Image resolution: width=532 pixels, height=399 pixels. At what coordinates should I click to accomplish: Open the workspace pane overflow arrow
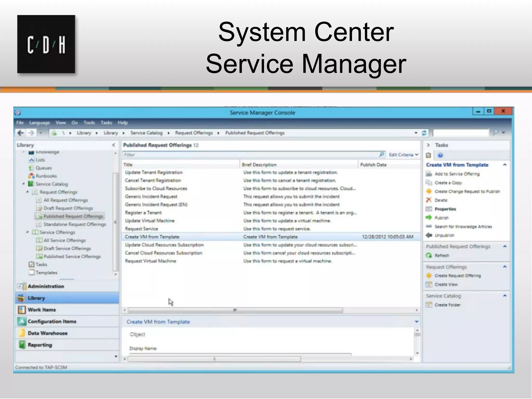click(x=116, y=356)
